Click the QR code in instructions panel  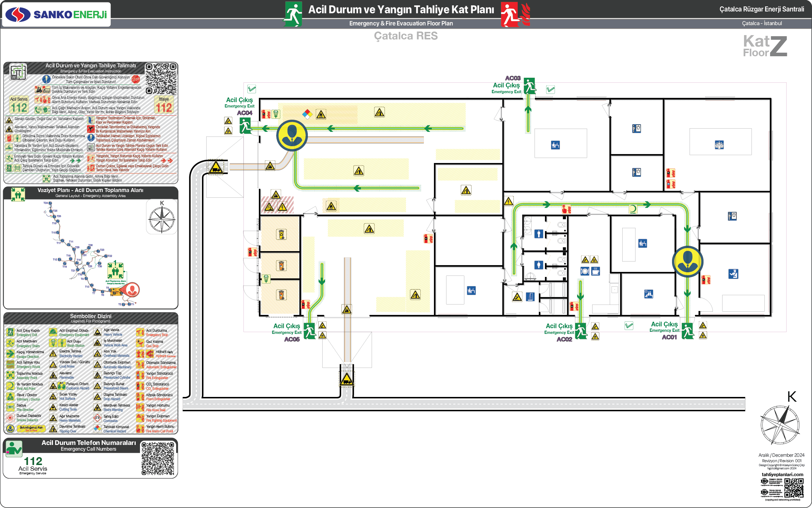click(161, 78)
